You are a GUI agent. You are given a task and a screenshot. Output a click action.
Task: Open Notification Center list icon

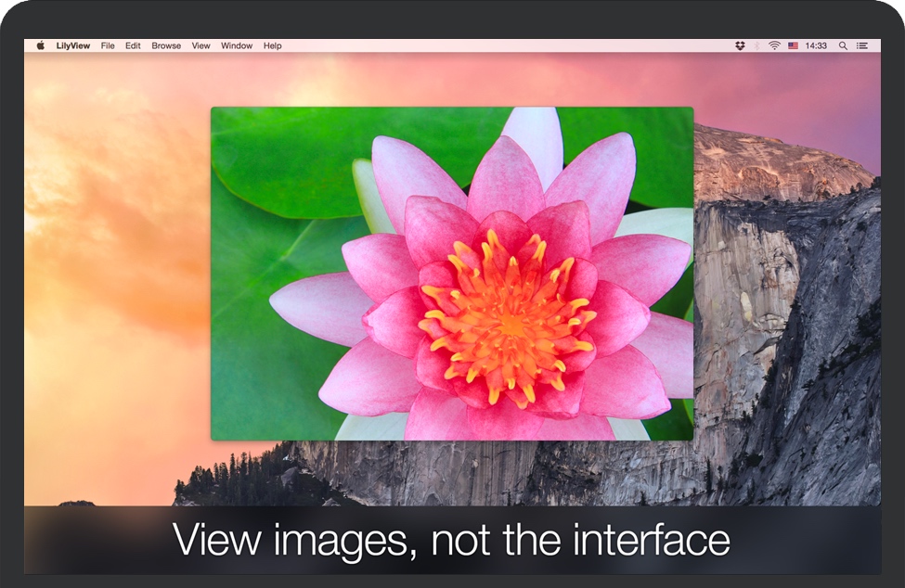[x=862, y=45]
